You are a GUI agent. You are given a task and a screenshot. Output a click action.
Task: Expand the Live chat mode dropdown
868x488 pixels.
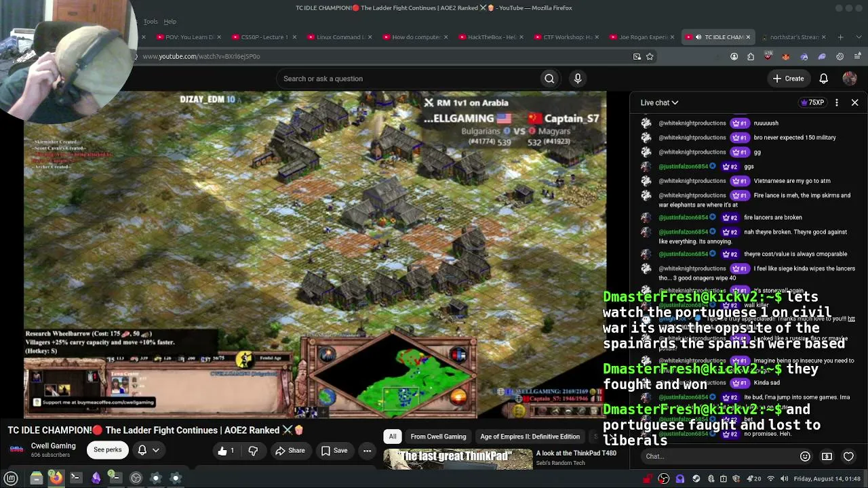[660, 102]
